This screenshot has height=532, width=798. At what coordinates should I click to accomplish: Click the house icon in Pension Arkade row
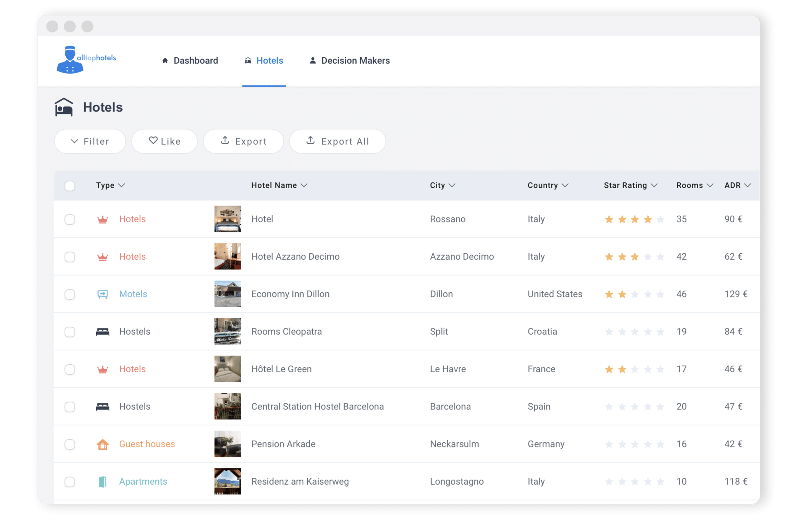(x=103, y=444)
